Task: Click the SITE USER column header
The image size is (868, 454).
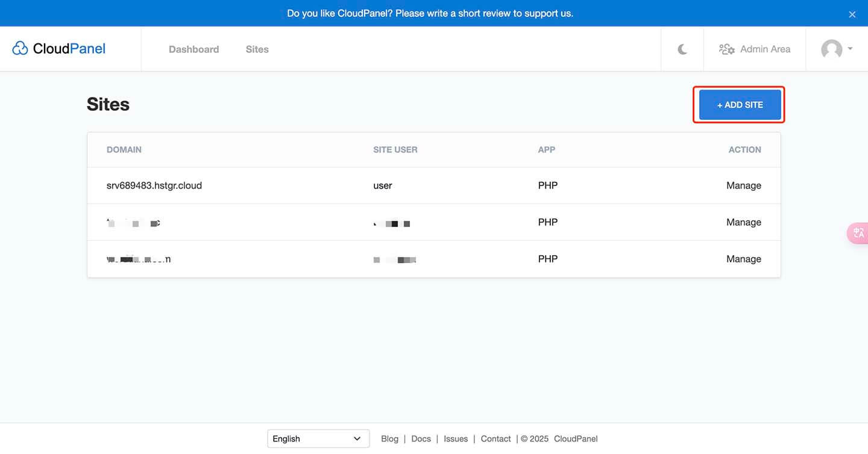Action: [395, 150]
